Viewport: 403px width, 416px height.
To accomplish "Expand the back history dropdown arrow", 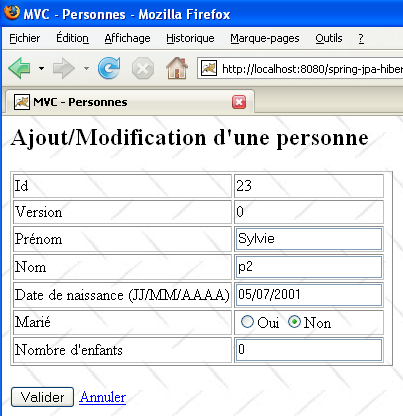I will coord(41,69).
